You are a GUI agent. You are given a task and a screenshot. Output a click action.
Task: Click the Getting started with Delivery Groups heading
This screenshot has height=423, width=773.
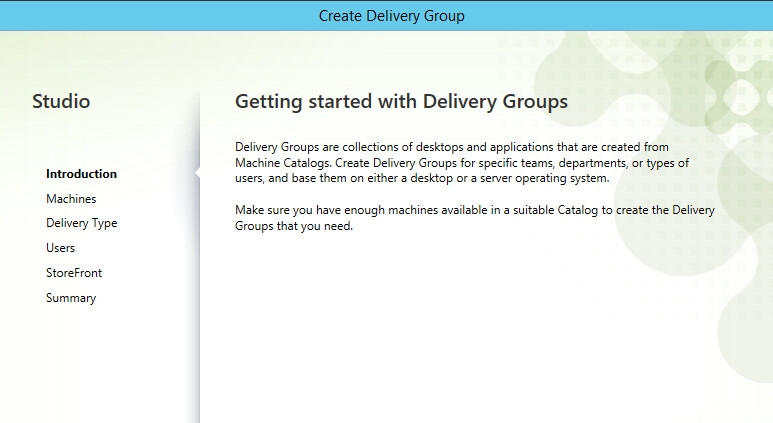click(401, 102)
